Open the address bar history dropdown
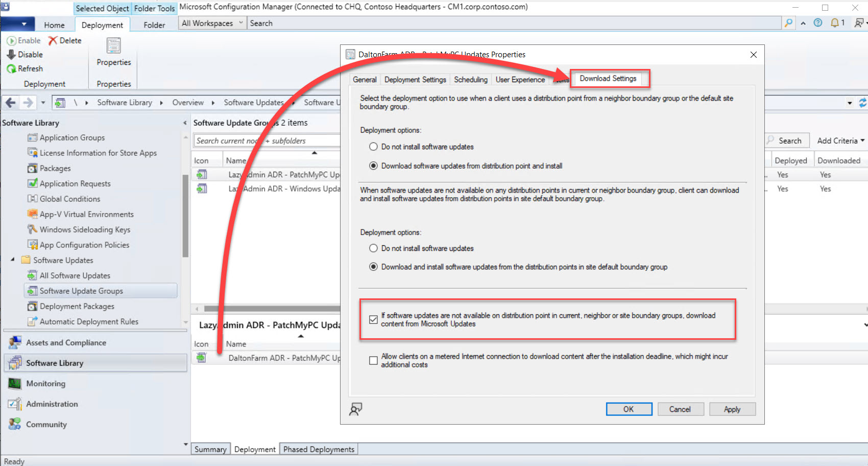The image size is (868, 466). click(x=850, y=103)
